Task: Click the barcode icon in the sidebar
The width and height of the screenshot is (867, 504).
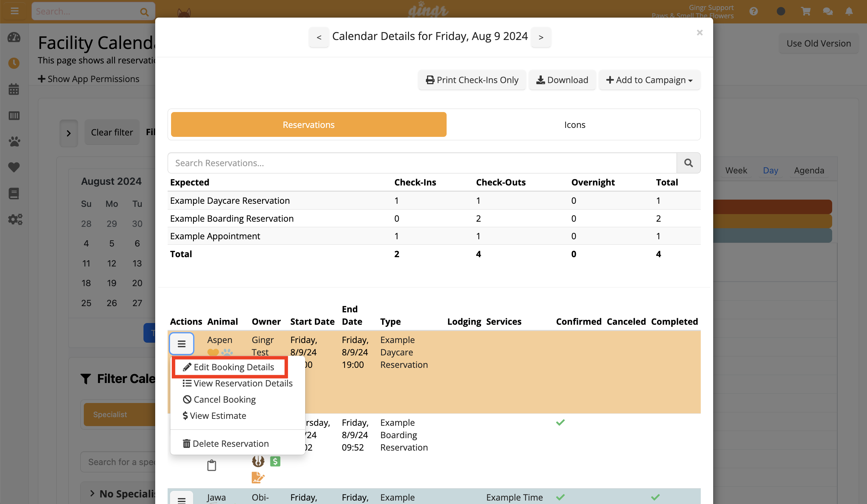Action: (x=14, y=116)
